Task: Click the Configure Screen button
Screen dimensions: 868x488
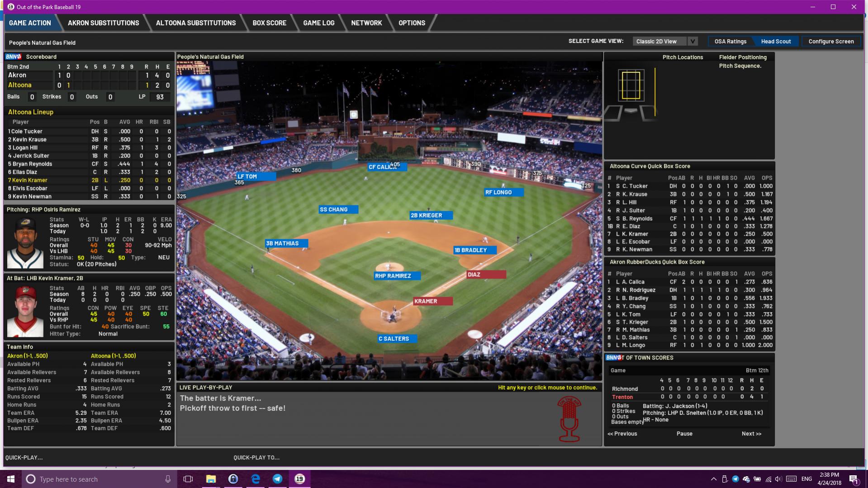Action: pos(831,41)
